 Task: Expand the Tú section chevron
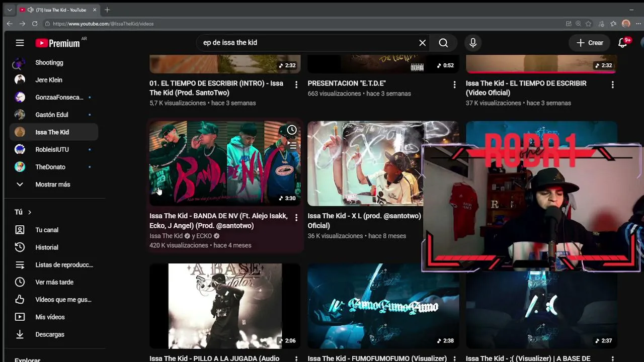tap(30, 212)
